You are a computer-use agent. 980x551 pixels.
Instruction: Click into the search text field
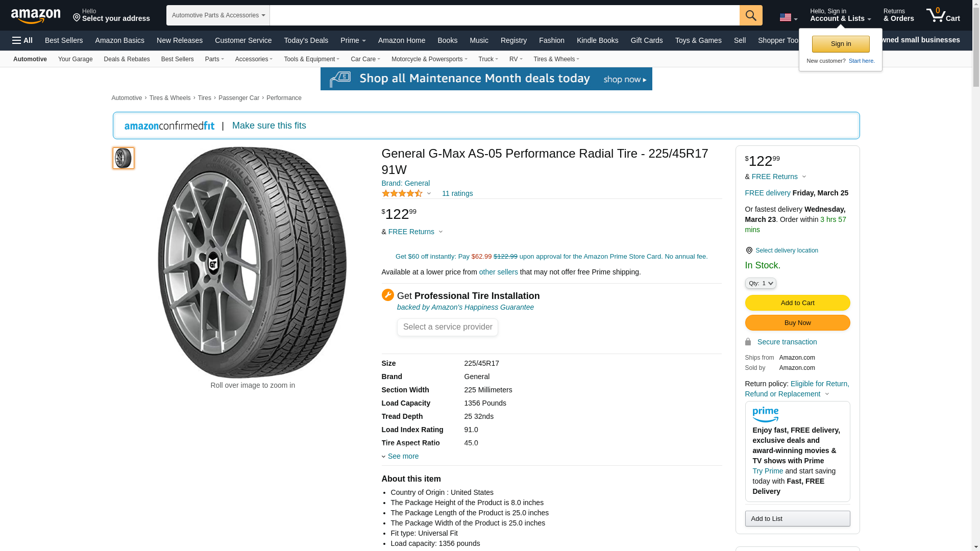[x=504, y=15]
